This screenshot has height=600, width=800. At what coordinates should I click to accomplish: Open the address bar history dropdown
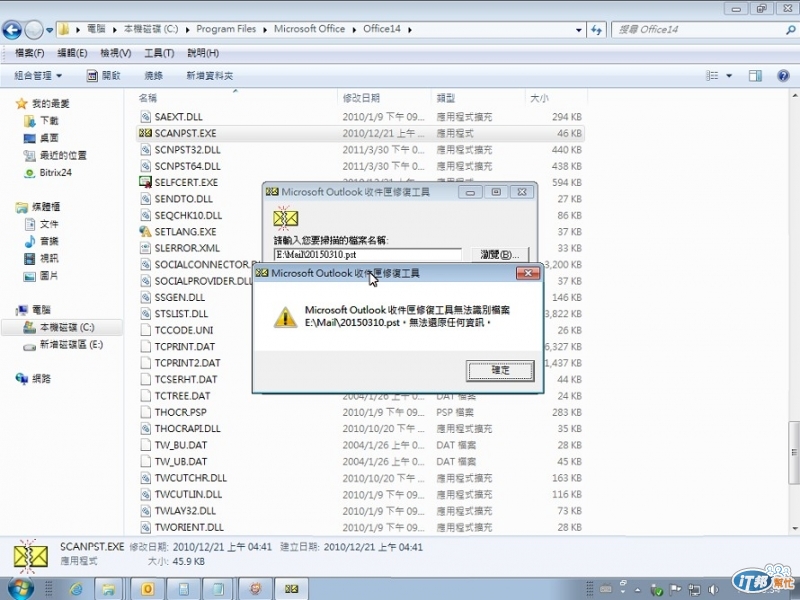(x=579, y=30)
